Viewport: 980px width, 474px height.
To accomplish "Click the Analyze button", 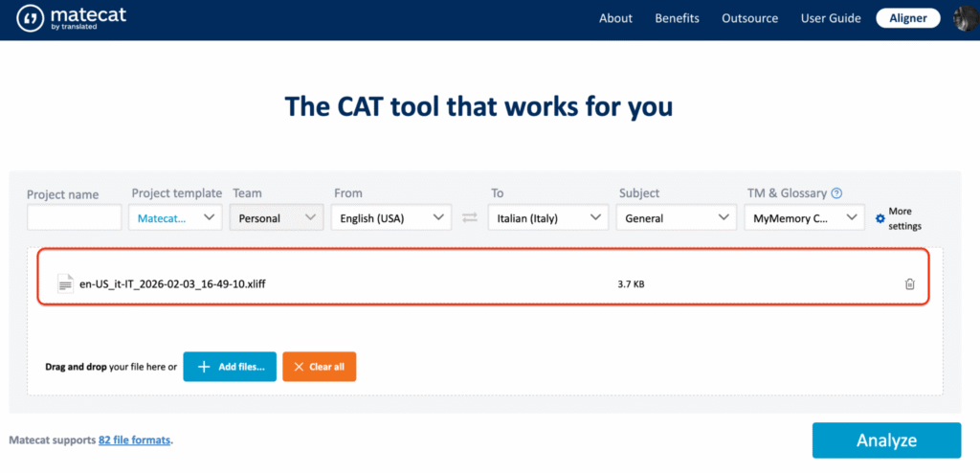I will click(x=886, y=440).
